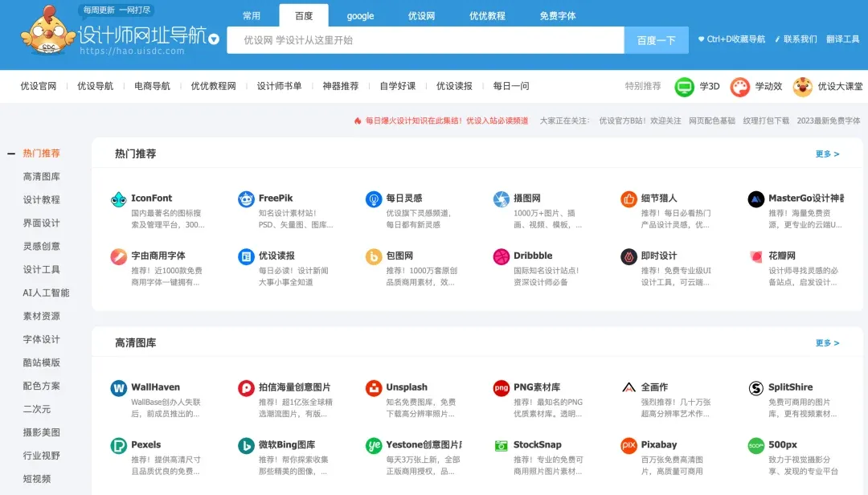Open 每日一问 in the navigation bar
868x495 pixels.
[511, 86]
